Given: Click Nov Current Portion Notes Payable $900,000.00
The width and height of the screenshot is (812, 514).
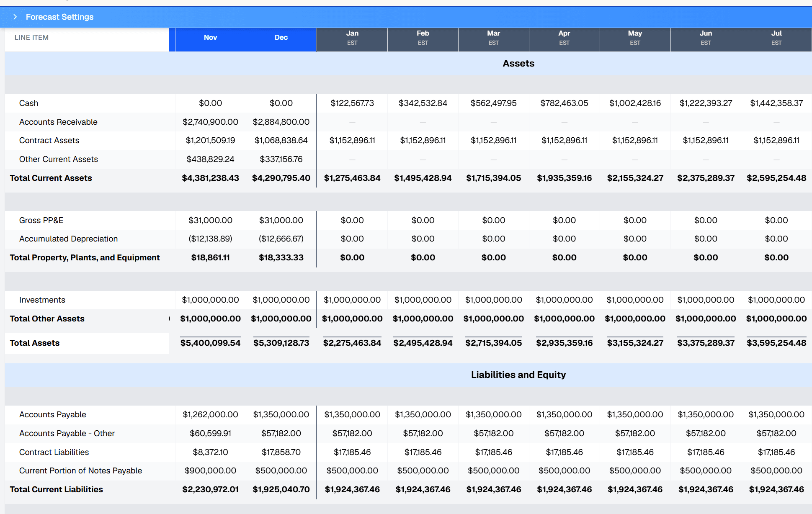Looking at the screenshot, I should coord(210,470).
